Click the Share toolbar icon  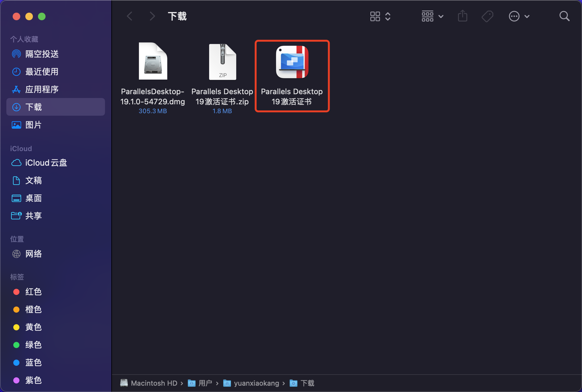tap(462, 16)
